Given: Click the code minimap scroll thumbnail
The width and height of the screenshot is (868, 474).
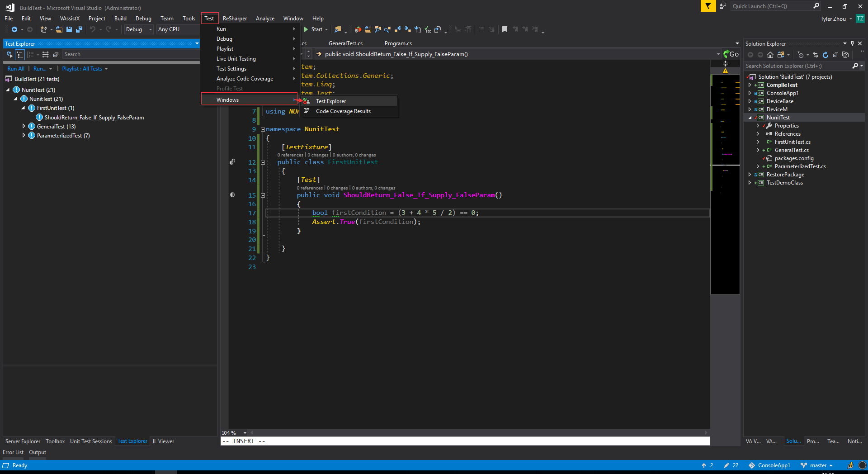Looking at the screenshot, I should 725,184.
